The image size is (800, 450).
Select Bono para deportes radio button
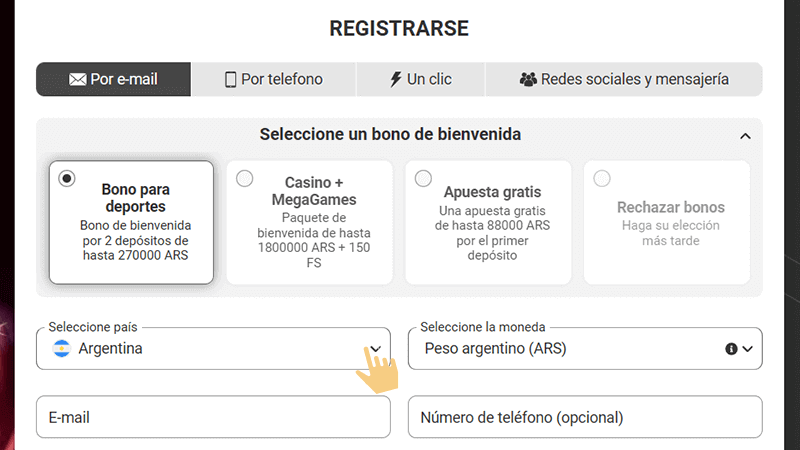pos(67,179)
